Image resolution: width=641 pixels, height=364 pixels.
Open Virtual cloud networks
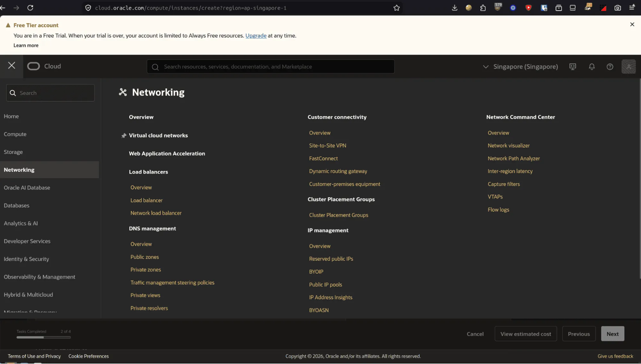pyautogui.click(x=158, y=136)
